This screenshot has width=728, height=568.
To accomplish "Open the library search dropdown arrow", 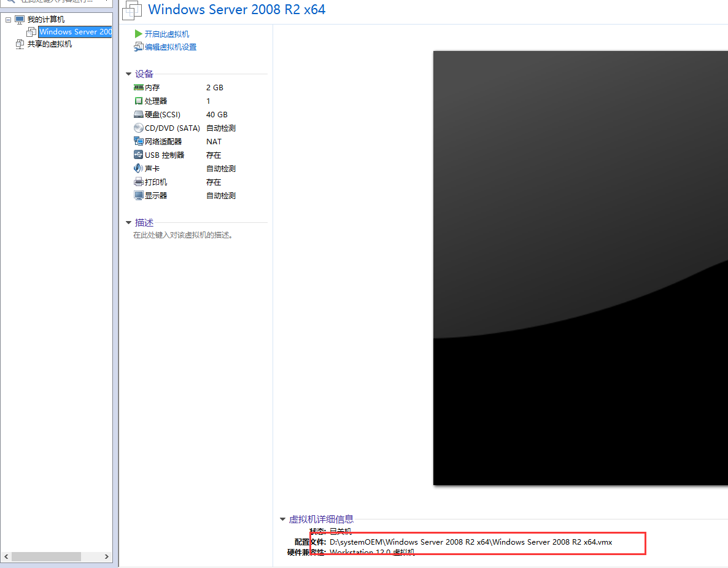I will click(107, 1).
